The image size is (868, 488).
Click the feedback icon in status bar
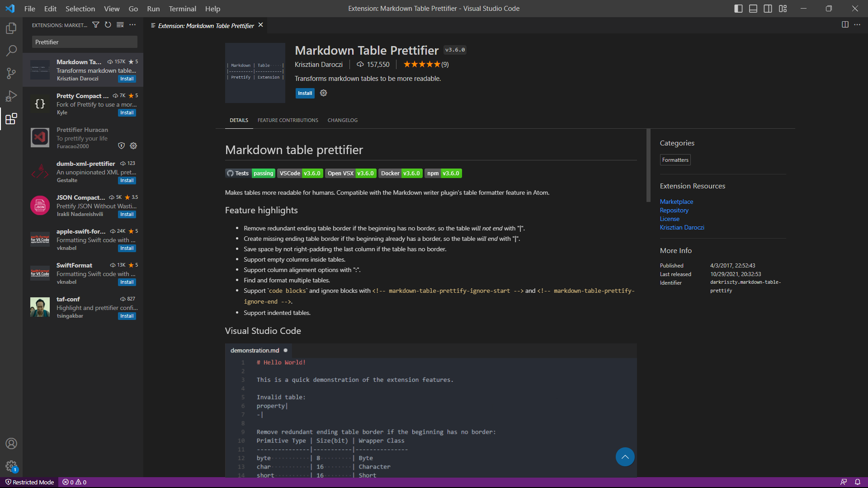click(x=844, y=482)
